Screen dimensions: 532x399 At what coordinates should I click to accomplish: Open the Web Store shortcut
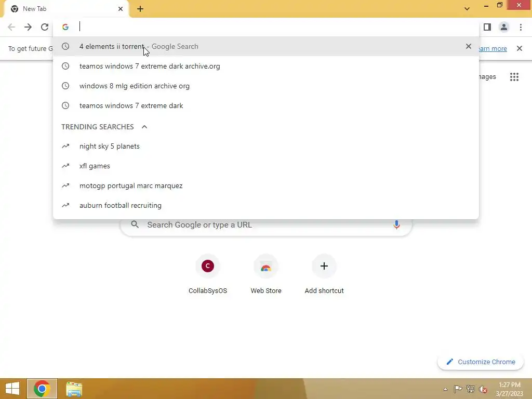point(265,274)
